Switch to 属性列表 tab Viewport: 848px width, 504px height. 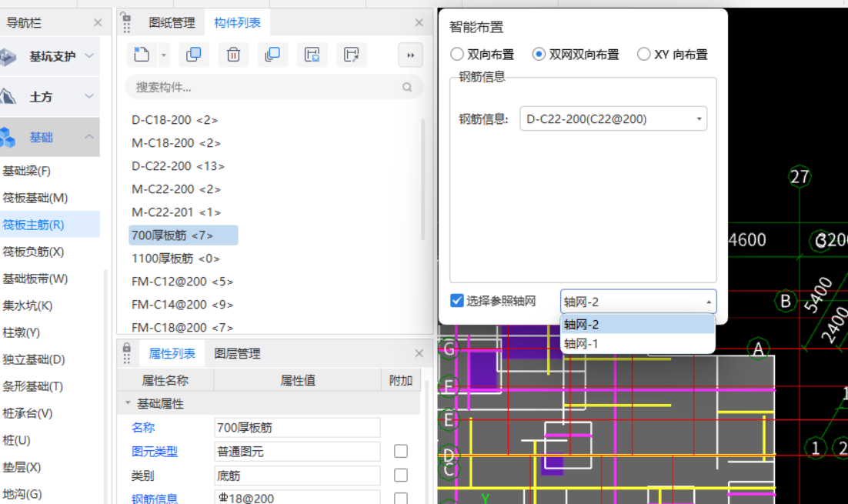click(172, 353)
